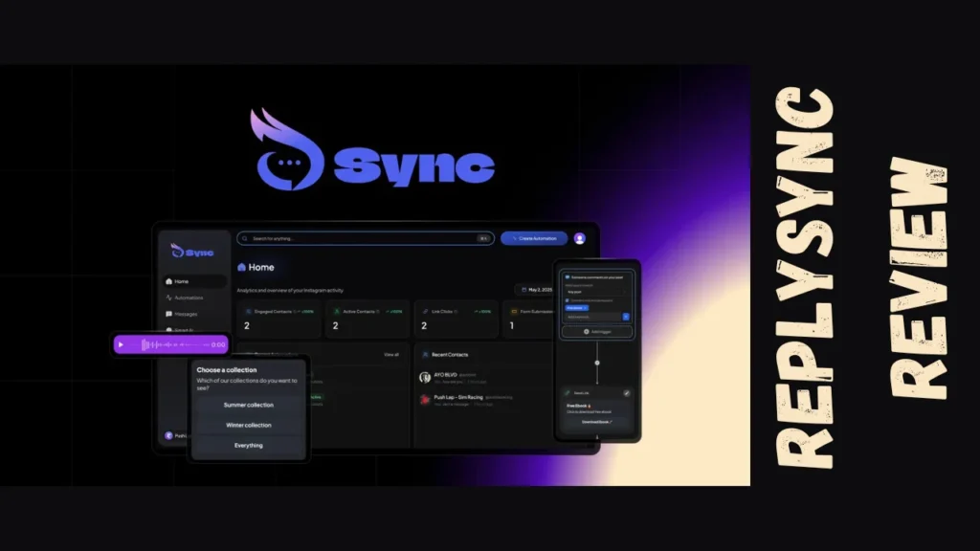Image resolution: width=980 pixels, height=551 pixels.
Task: Click the blue add-keyword plus button
Action: [x=626, y=317]
